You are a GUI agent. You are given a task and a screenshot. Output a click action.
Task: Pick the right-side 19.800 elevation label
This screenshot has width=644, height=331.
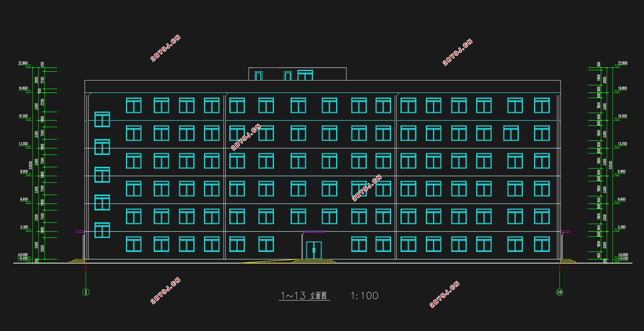(622, 88)
